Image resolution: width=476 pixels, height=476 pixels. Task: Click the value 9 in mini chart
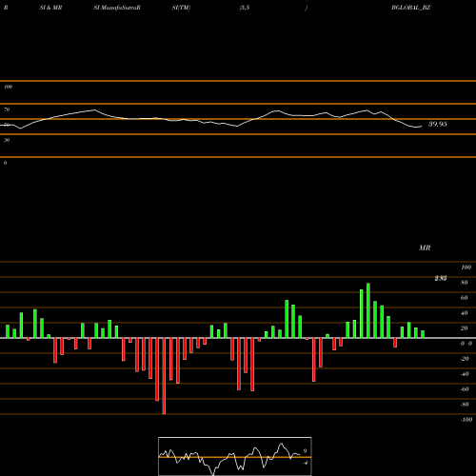click(x=305, y=451)
